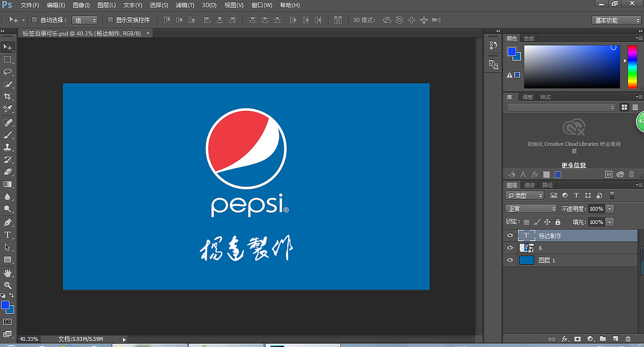This screenshot has height=347, width=644.
Task: Switch to the 路径 tab
Action: coord(547,185)
